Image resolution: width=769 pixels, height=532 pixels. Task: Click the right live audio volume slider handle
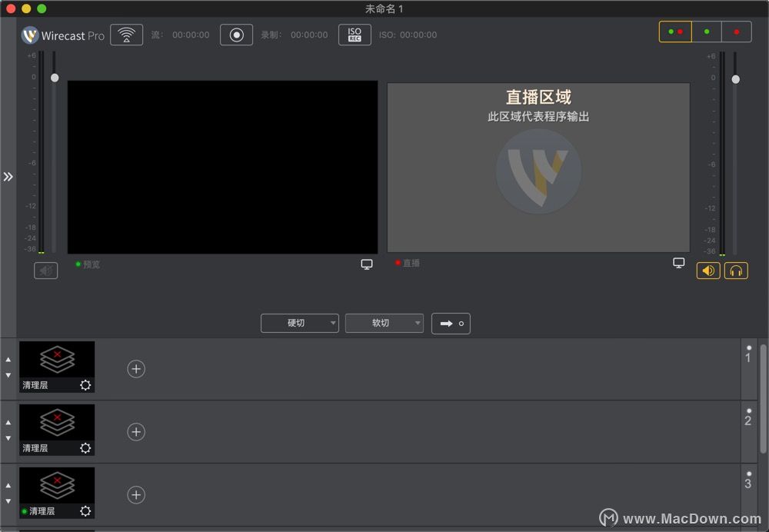[736, 79]
